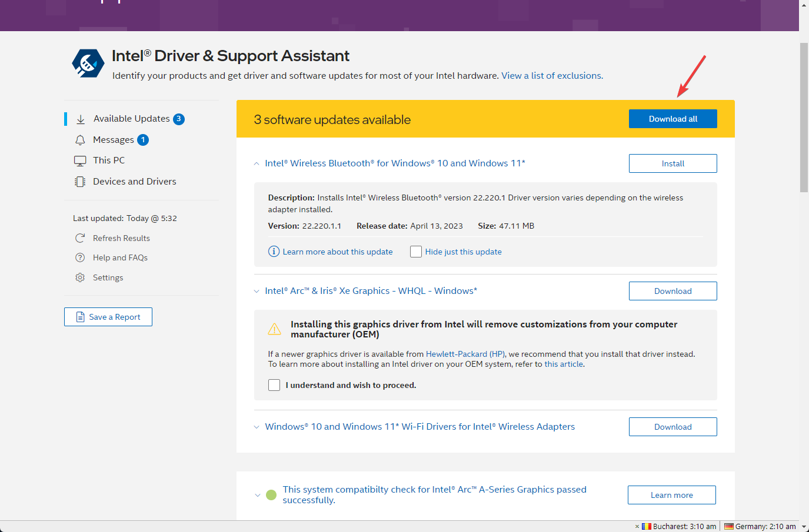Click the Download all button
Viewport: 809px width, 532px height.
pos(672,118)
